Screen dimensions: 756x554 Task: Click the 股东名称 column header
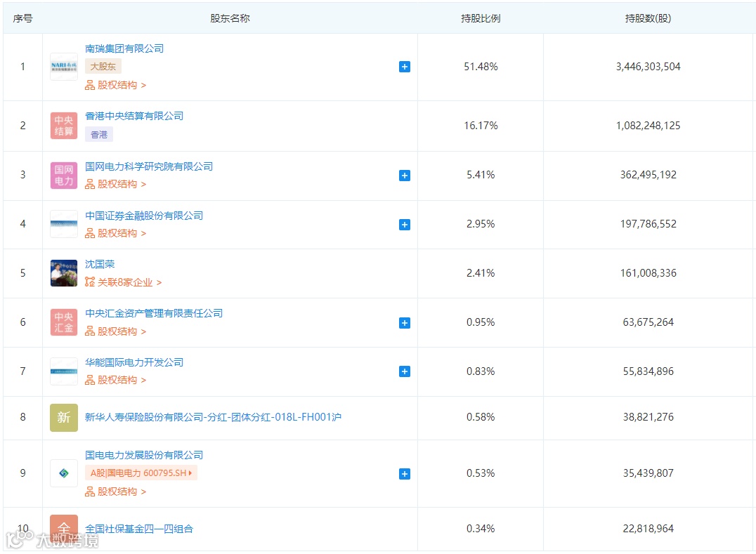coord(230,19)
